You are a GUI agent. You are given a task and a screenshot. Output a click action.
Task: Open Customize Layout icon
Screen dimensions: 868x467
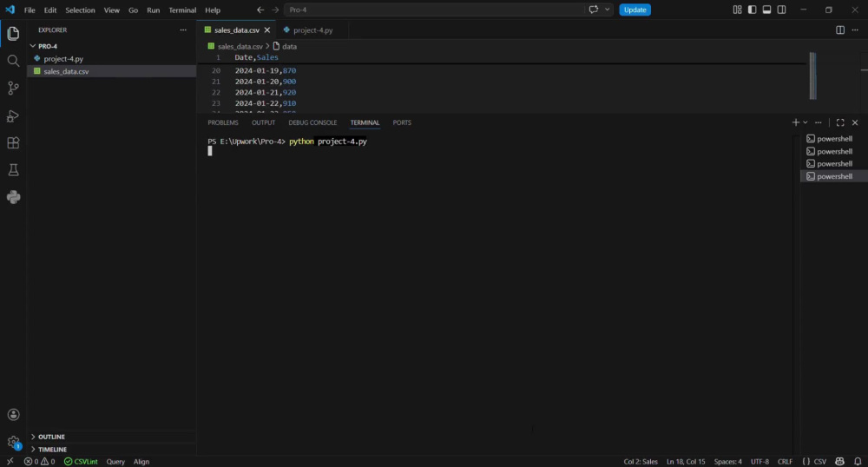pos(737,10)
